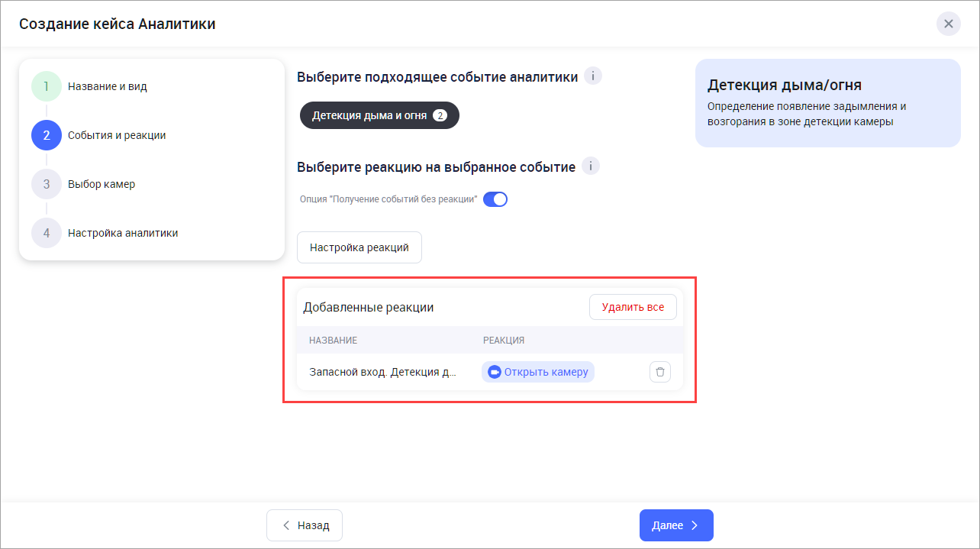Select the 'Запасной вход. Детекция д...' row name
This screenshot has height=549, width=980.
[382, 373]
